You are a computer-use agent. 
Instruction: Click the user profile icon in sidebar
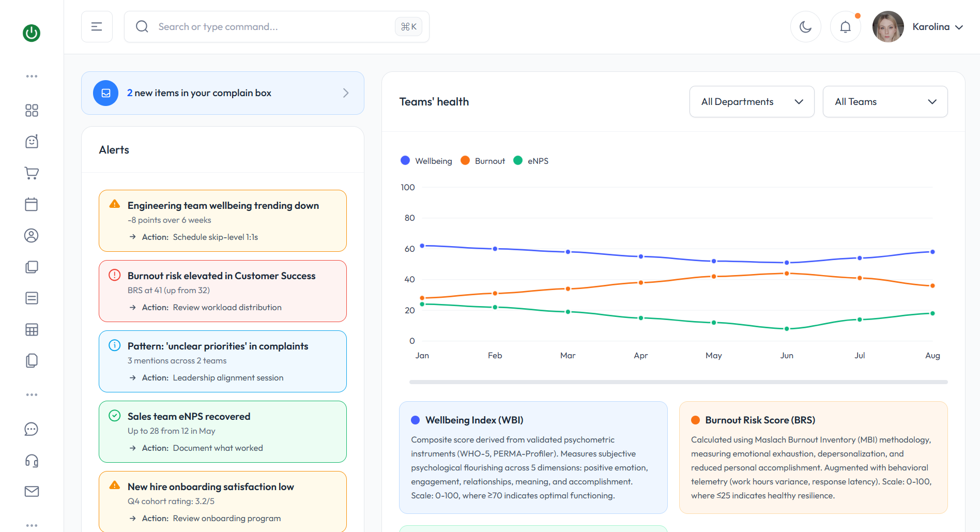coord(32,235)
